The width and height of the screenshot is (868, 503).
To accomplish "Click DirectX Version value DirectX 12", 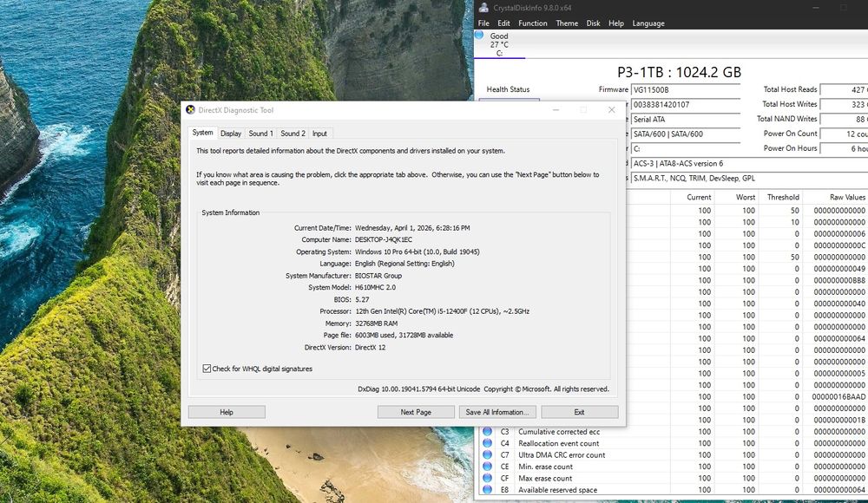I will (370, 348).
